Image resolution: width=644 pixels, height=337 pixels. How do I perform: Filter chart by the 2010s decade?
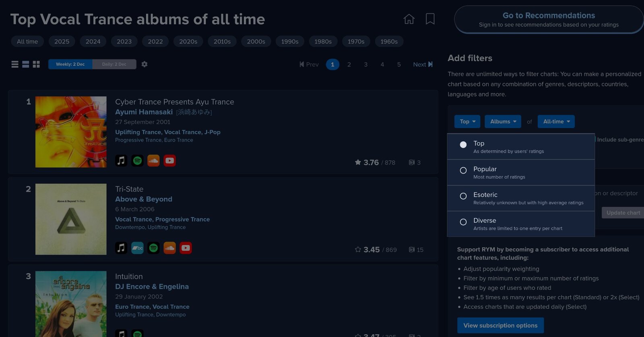click(222, 41)
